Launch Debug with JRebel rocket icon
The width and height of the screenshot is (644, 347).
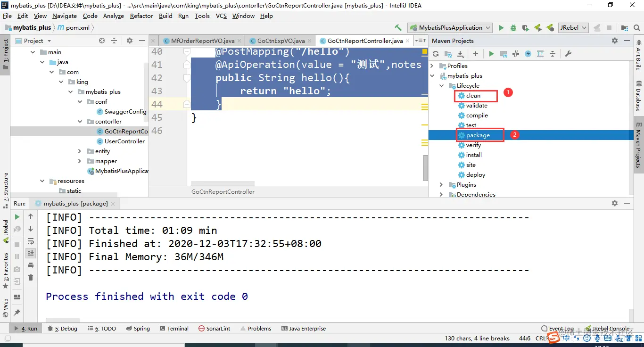(x=550, y=28)
